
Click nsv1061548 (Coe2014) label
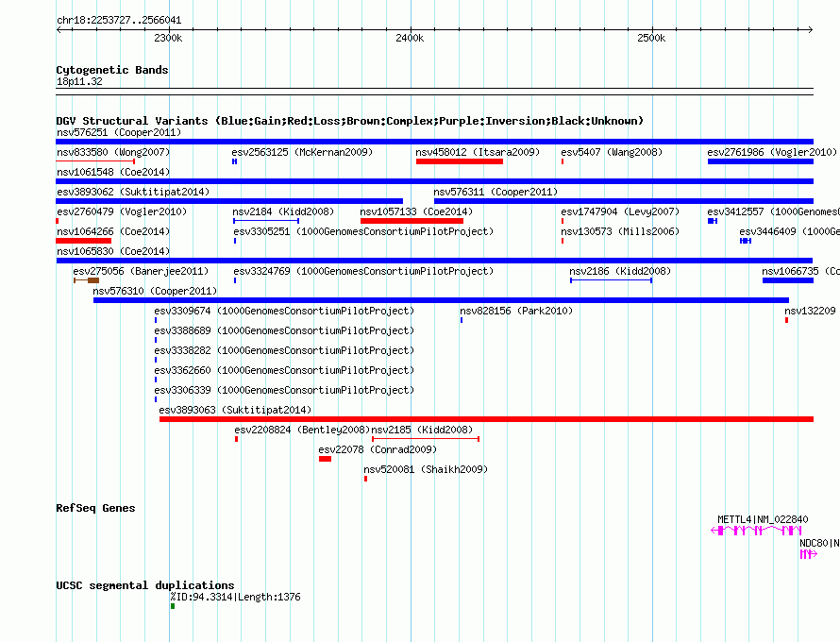point(113,172)
